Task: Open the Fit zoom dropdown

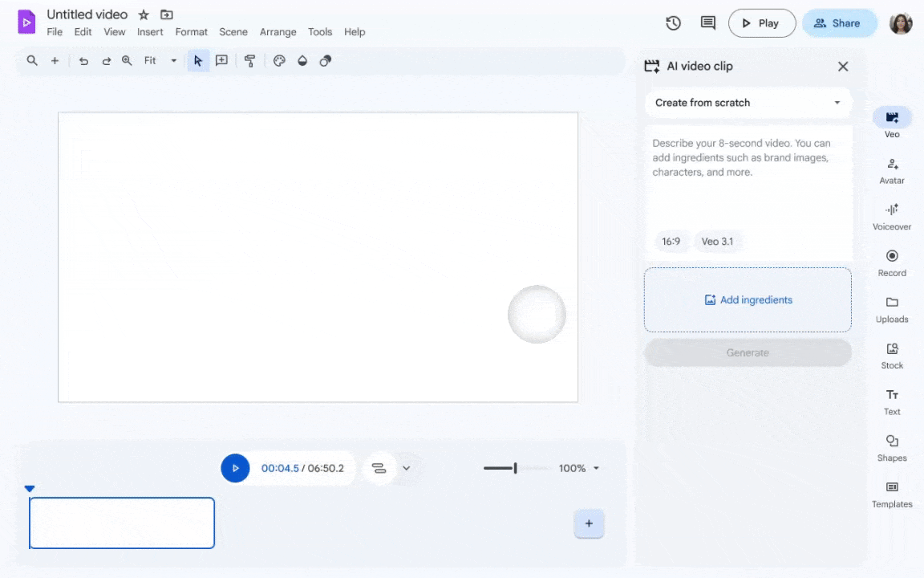Action: (158, 60)
